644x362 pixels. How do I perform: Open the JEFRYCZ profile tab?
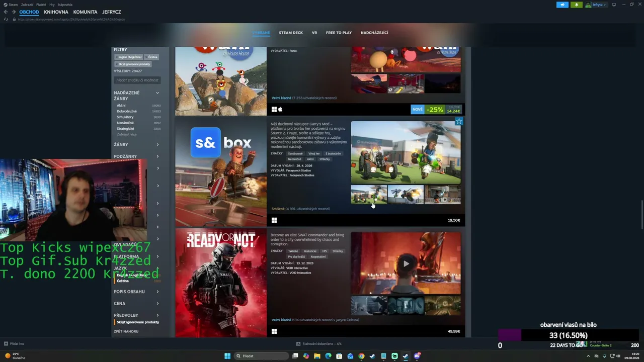(111, 12)
